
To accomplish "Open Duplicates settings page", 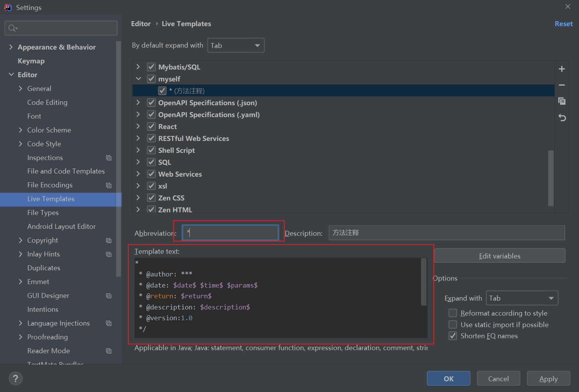I will (44, 268).
